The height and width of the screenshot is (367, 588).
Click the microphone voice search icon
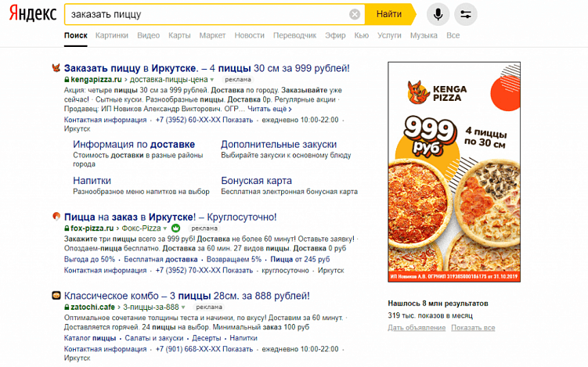click(x=438, y=14)
